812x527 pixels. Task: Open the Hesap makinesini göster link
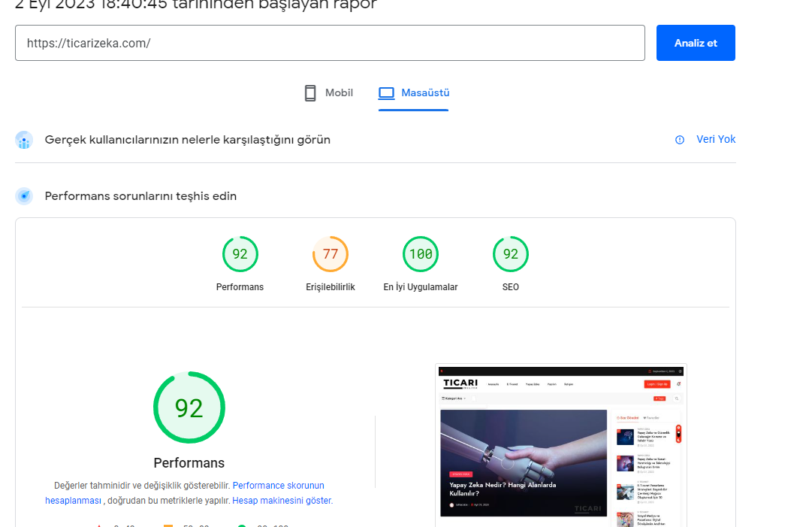tap(282, 501)
